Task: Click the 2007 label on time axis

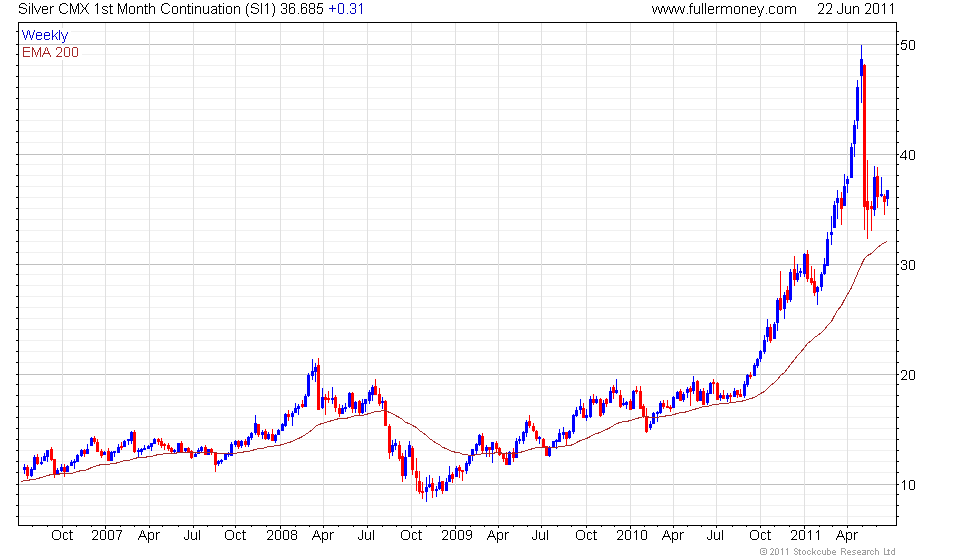Action: click(105, 535)
